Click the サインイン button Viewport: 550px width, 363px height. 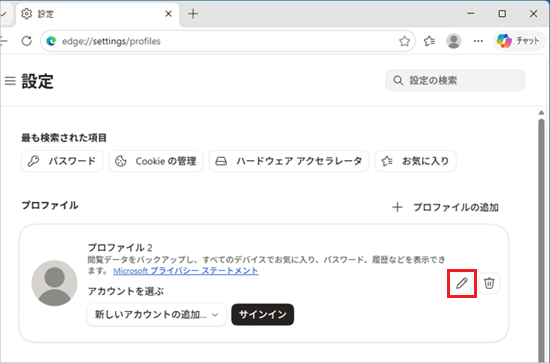point(262,315)
